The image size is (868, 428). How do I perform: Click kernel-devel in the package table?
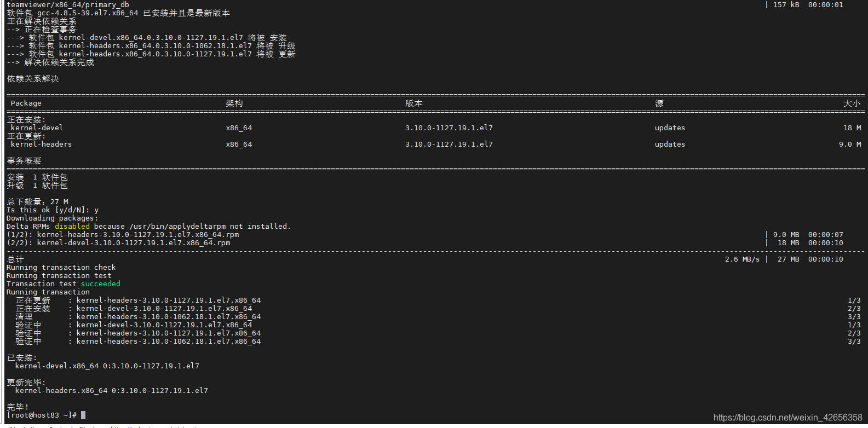pyautogui.click(x=37, y=128)
